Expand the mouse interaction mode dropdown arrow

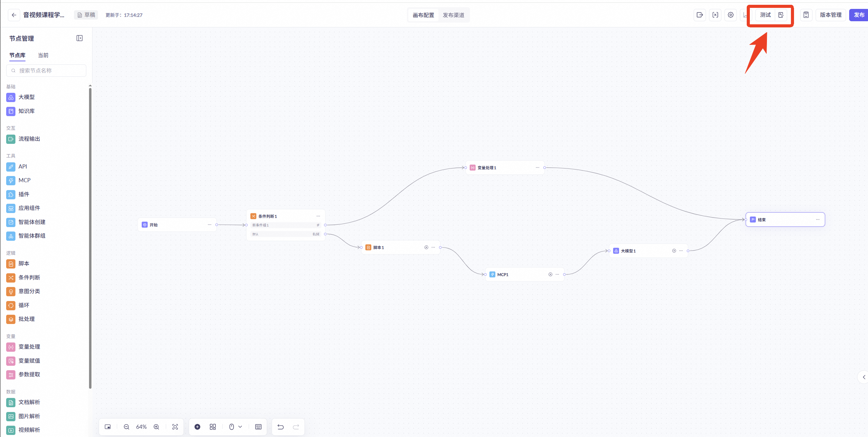(x=240, y=427)
